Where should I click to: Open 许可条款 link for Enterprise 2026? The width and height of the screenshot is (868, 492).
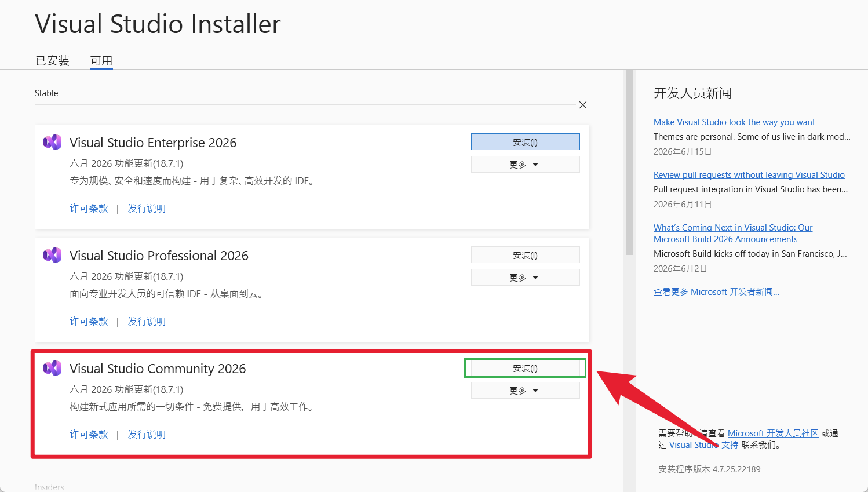[89, 209]
